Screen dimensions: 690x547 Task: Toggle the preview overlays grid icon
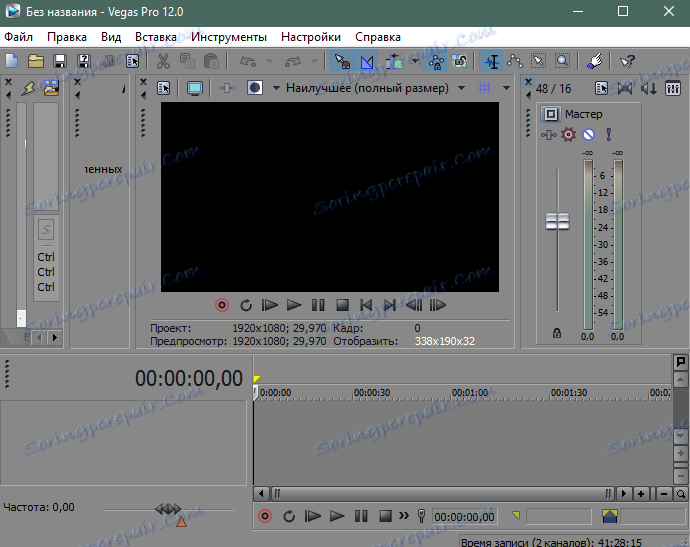484,88
